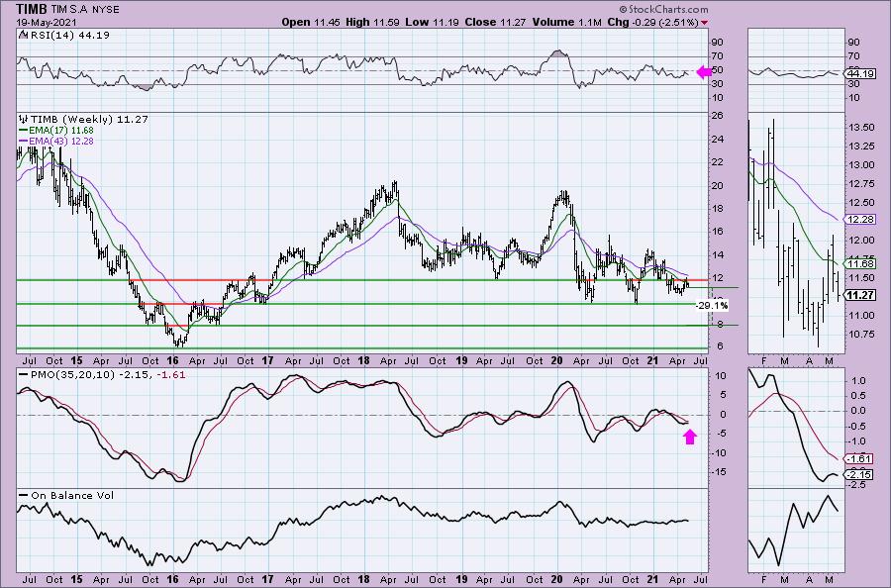Click the -29.1% annotation label
891x588 pixels.
(712, 306)
